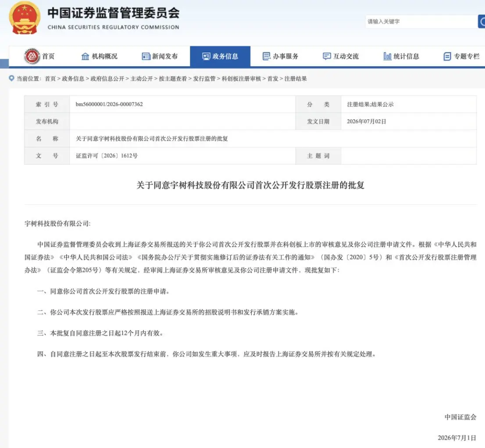Click the location pin icon beside 当前位置
485x448 pixels.
[x=11, y=78]
